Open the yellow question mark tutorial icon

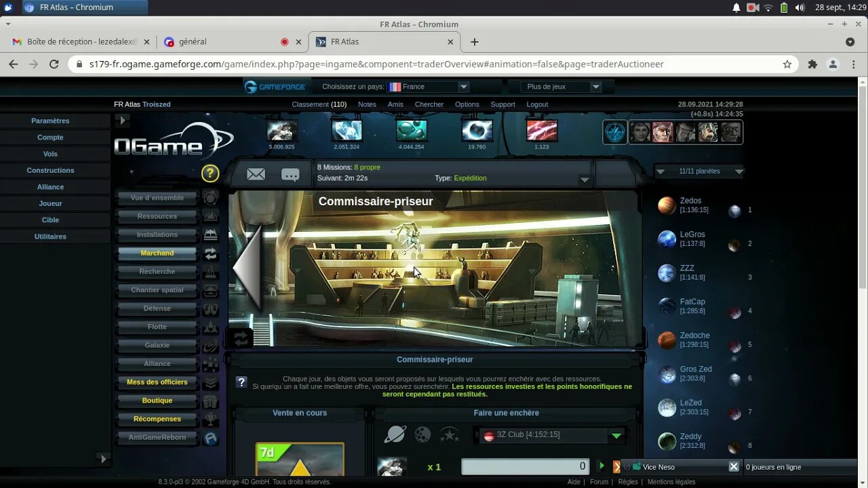coord(210,174)
